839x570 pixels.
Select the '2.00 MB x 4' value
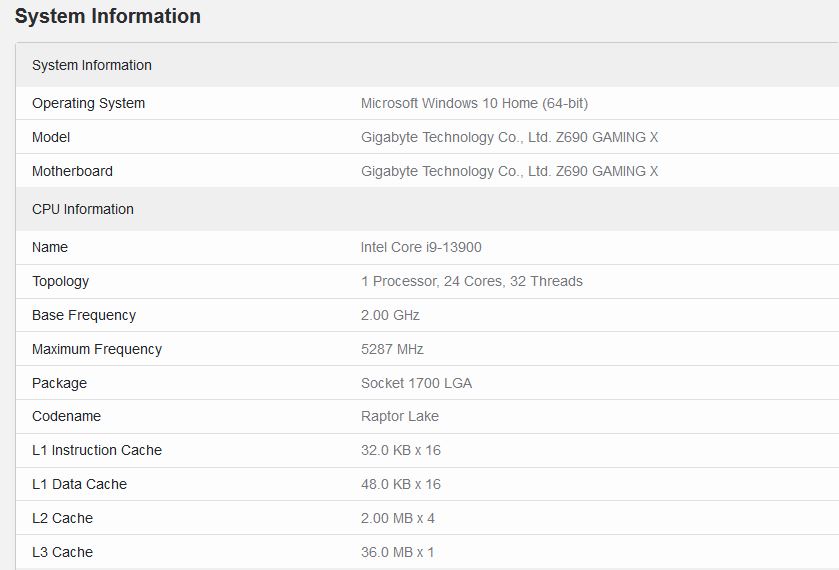pos(398,519)
